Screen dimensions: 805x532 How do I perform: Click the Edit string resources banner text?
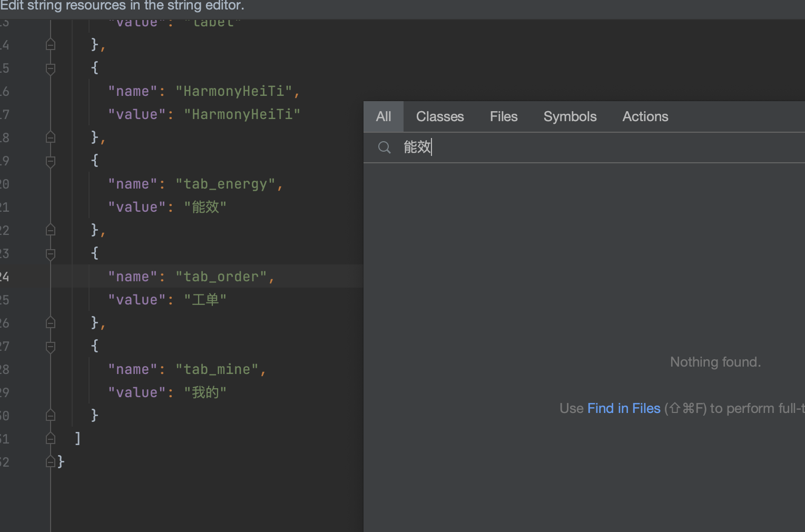pyautogui.click(x=122, y=6)
